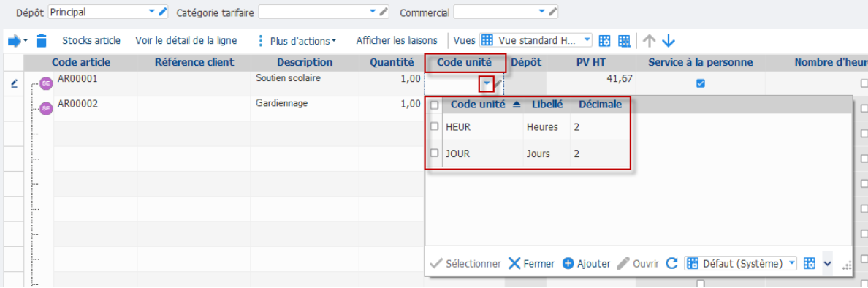Image resolution: width=868 pixels, height=288 pixels.
Task: Click the Description column header
Action: click(305, 62)
